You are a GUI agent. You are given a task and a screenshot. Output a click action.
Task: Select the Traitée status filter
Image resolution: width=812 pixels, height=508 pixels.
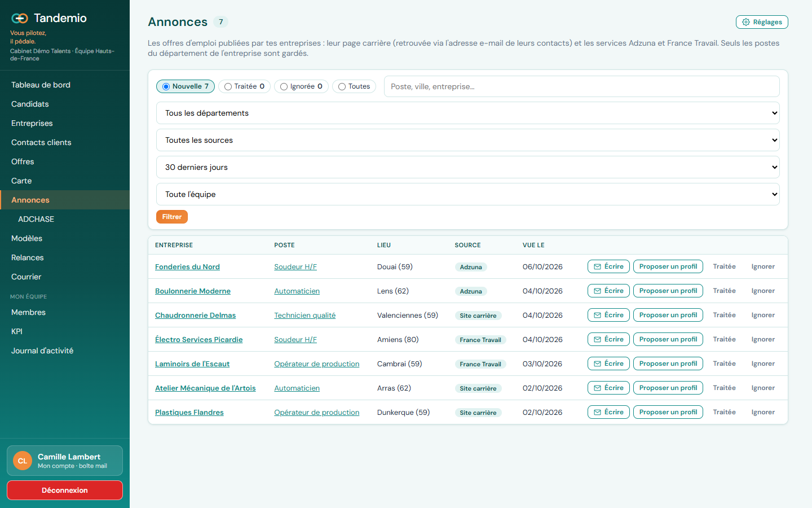pyautogui.click(x=244, y=86)
